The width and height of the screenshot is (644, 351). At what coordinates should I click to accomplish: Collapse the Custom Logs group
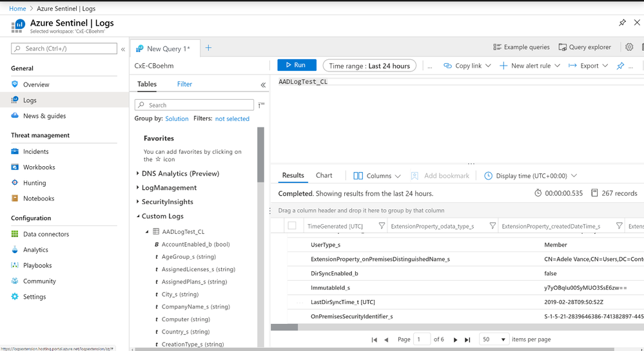[x=137, y=216]
